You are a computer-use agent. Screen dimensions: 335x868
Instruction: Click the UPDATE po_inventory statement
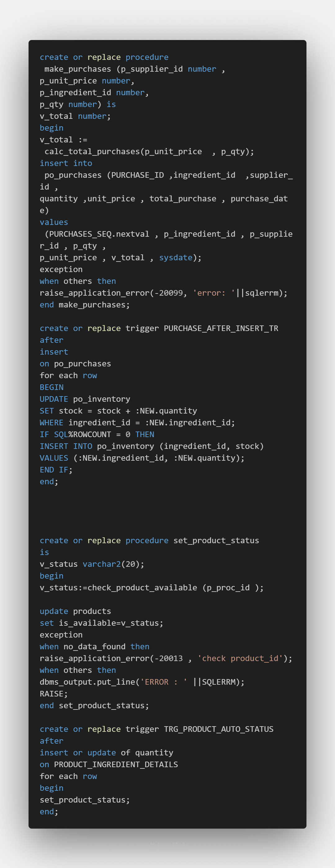point(85,399)
